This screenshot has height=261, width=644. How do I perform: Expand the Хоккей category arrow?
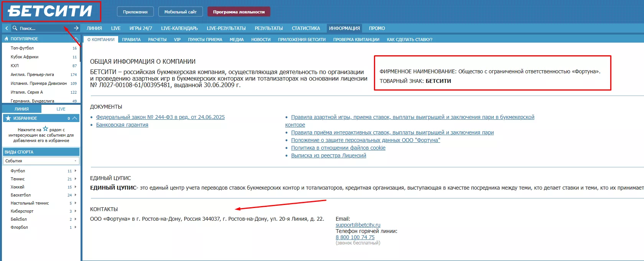pyautogui.click(x=76, y=187)
